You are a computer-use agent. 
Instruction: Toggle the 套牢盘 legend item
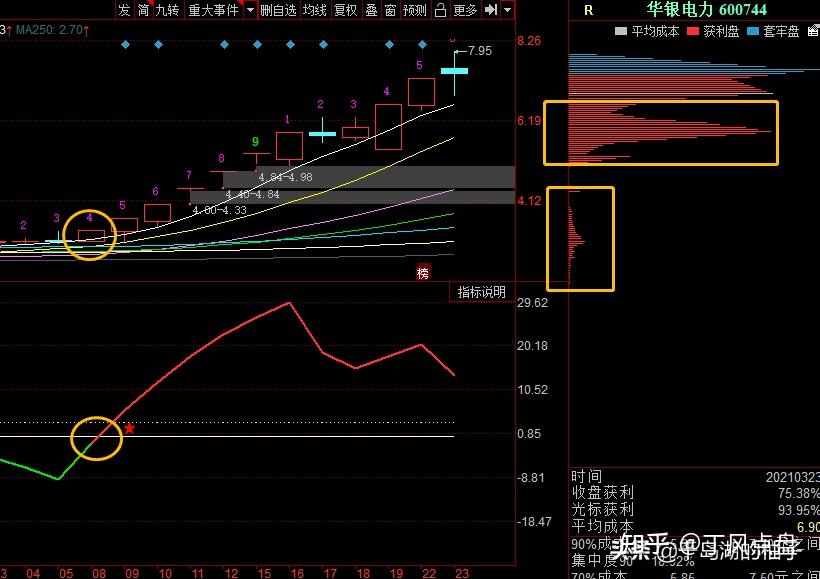tap(774, 31)
